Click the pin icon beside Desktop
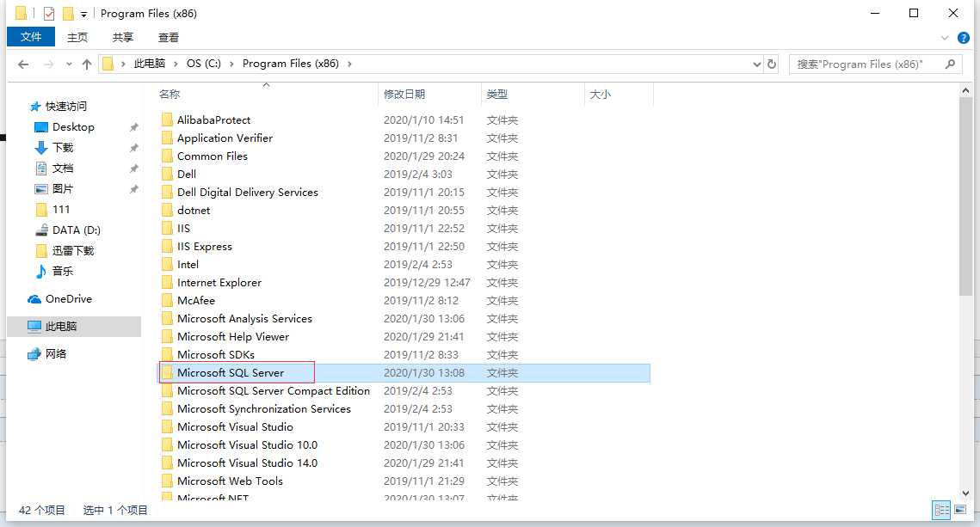This screenshot has width=980, height=527. click(133, 127)
